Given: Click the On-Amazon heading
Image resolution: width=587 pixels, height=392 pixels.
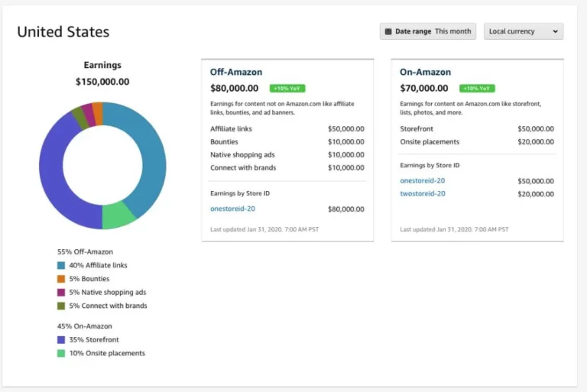Looking at the screenshot, I should 425,72.
